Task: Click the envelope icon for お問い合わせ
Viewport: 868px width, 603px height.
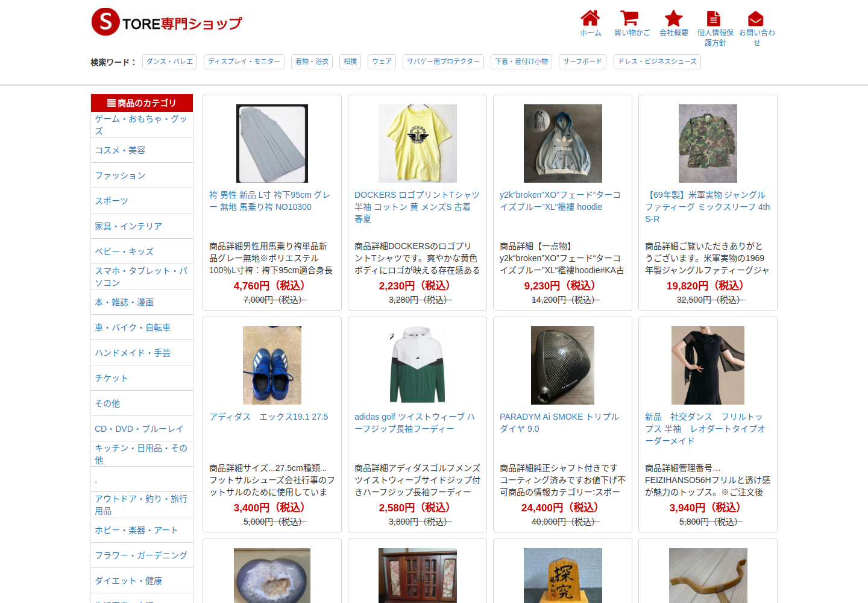Action: pyautogui.click(x=756, y=19)
